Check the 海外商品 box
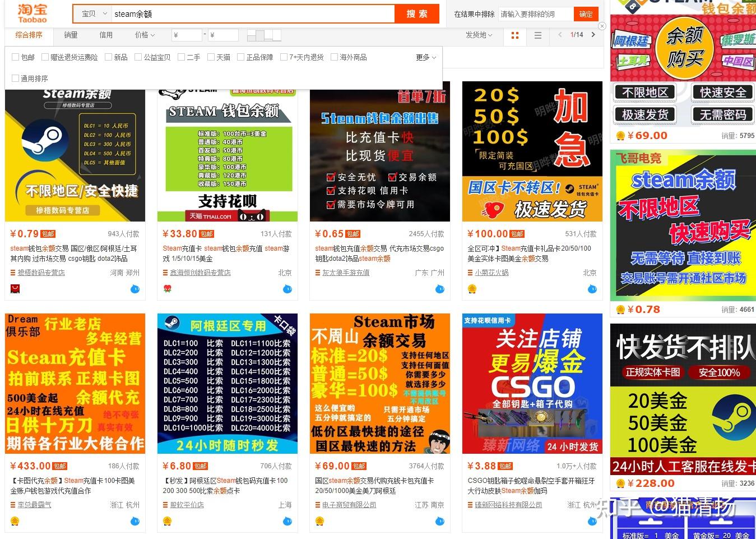Viewport: 756px width, 539px height. 334,57
